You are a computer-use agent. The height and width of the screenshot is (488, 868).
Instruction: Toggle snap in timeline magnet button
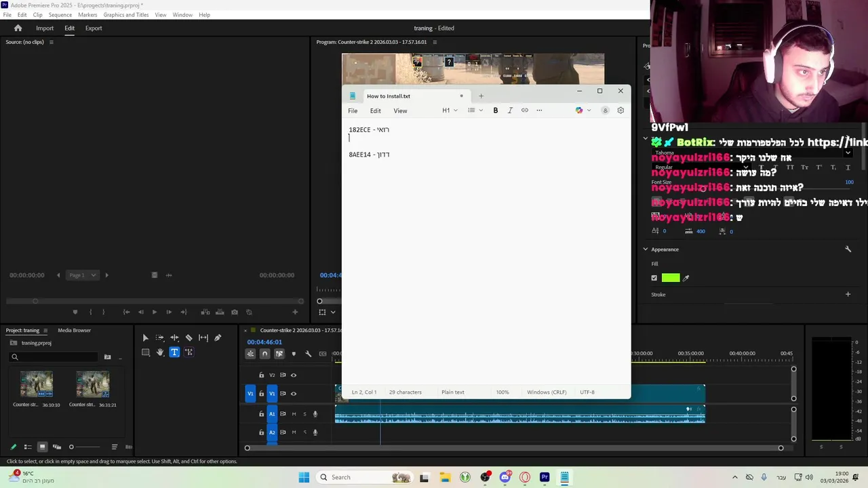264,354
